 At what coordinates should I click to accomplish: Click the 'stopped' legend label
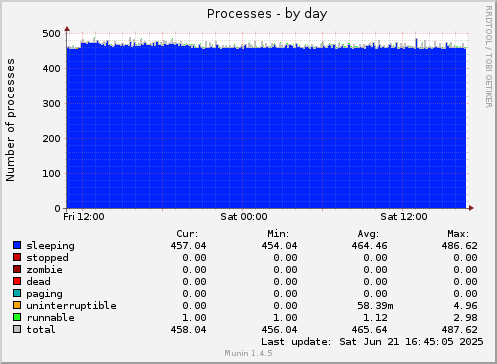pyautogui.click(x=47, y=258)
